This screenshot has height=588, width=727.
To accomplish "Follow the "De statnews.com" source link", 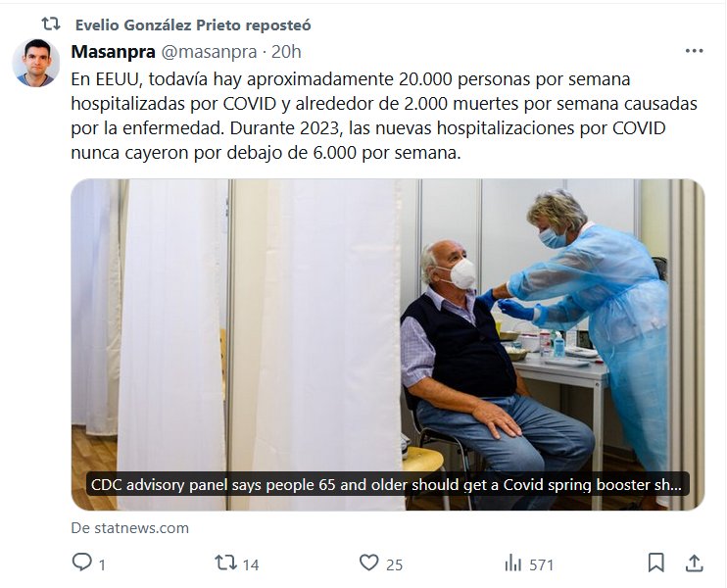I will pyautogui.click(x=130, y=528).
